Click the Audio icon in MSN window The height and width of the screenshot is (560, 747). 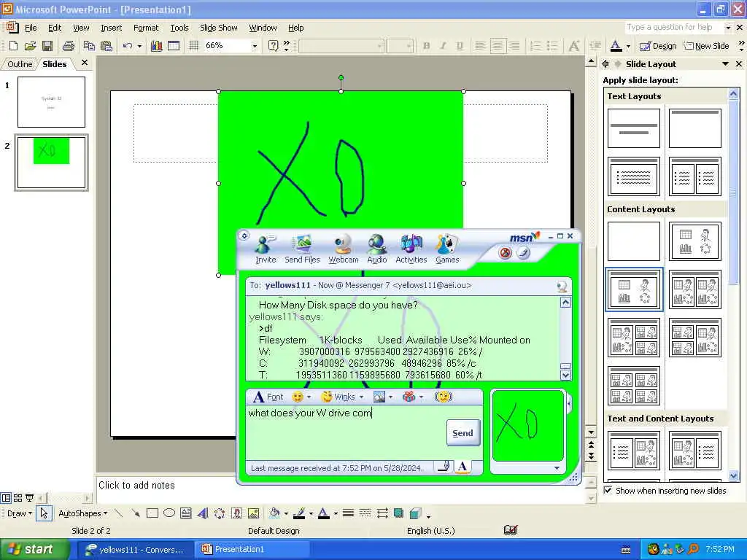click(376, 249)
